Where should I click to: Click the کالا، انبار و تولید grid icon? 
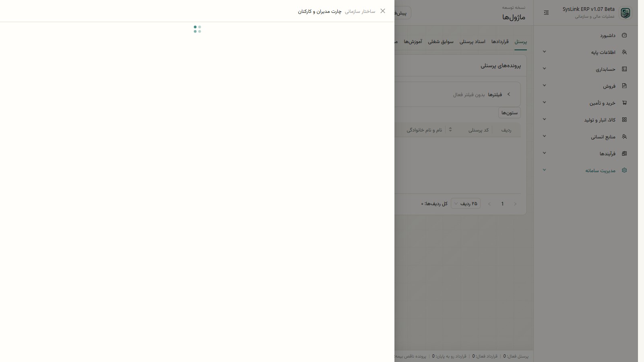tap(624, 120)
